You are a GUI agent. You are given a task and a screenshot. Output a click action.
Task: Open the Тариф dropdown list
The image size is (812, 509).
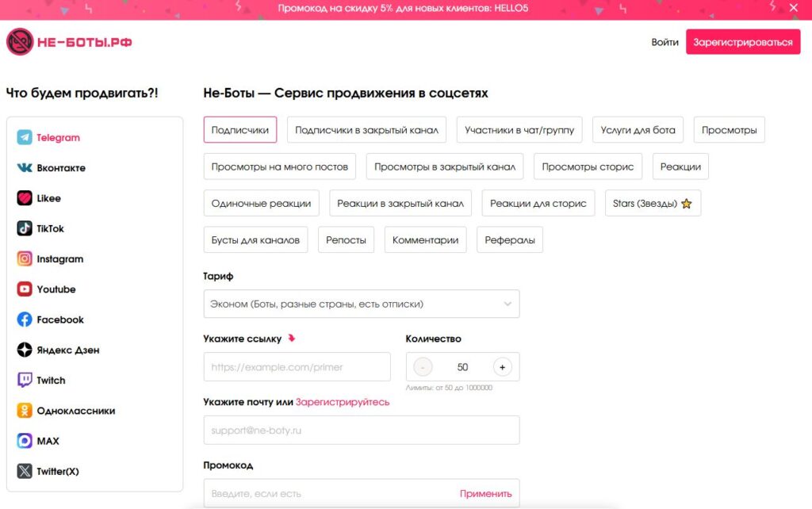362,304
